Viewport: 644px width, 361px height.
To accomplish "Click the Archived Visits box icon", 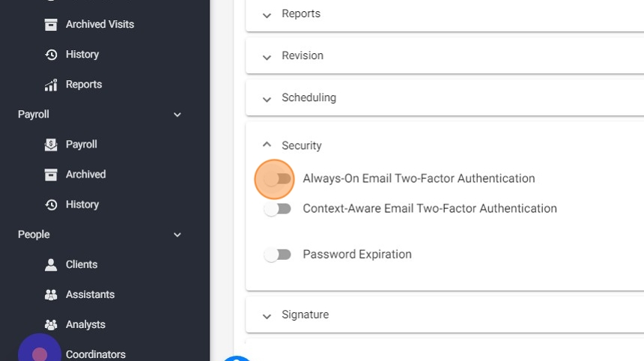I will 51,25.
